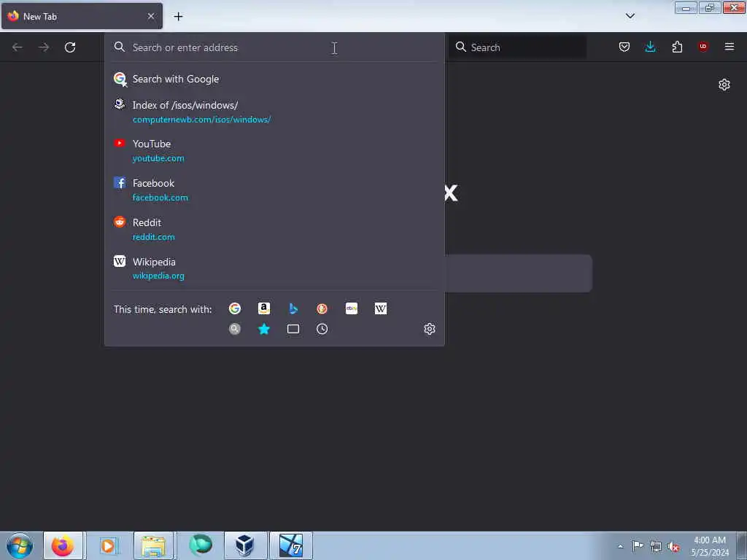Viewport: 747px width, 560px height.
Task: Open the YouTube suggestion
Action: click(274, 150)
